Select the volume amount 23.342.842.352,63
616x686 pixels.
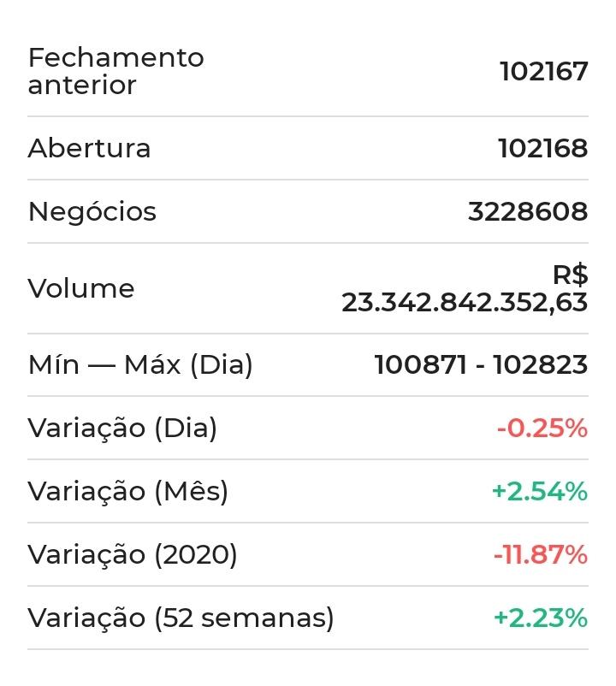pos(464,302)
